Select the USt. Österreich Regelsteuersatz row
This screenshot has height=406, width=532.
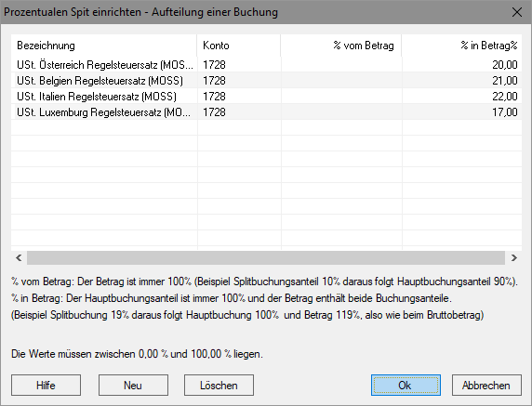(x=266, y=64)
